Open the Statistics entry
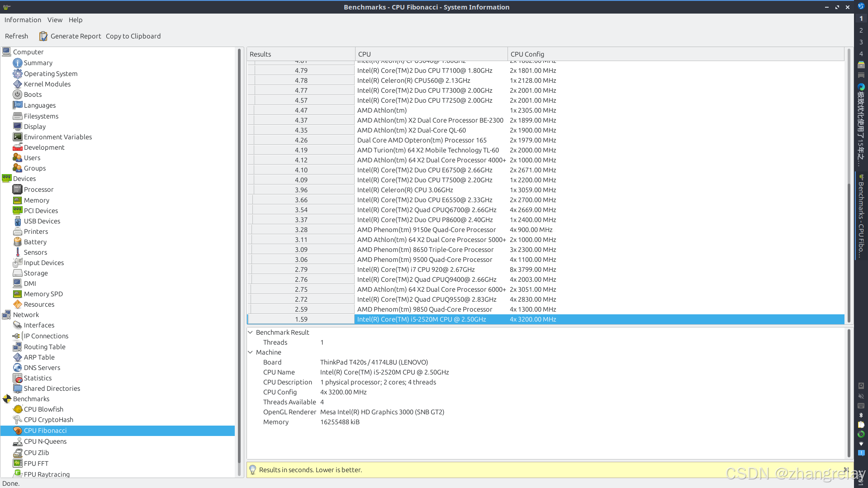The image size is (868, 488). tap(38, 378)
